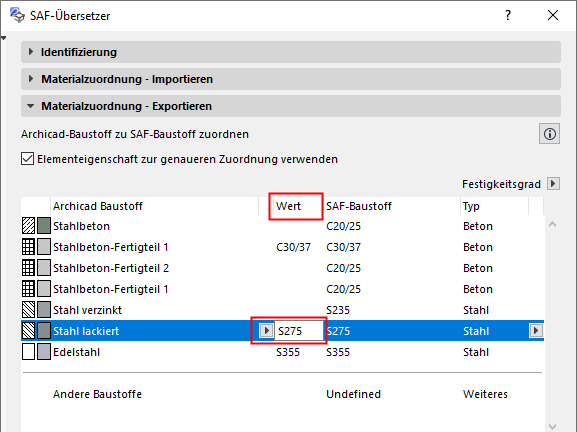Screen dimensions: 577x432
Task: Click the hatch pattern icon for Stahlbeton
Action: click(28, 226)
